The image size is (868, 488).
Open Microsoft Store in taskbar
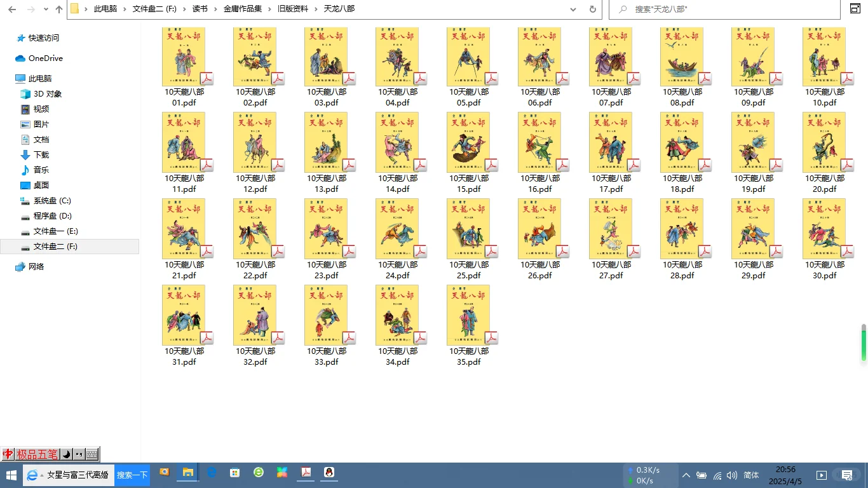click(x=235, y=472)
